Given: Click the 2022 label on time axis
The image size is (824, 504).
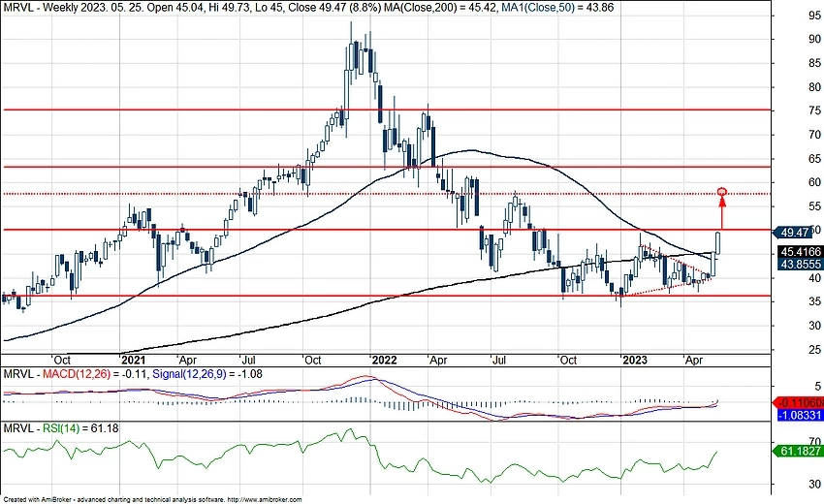Looking at the screenshot, I should [x=385, y=358].
